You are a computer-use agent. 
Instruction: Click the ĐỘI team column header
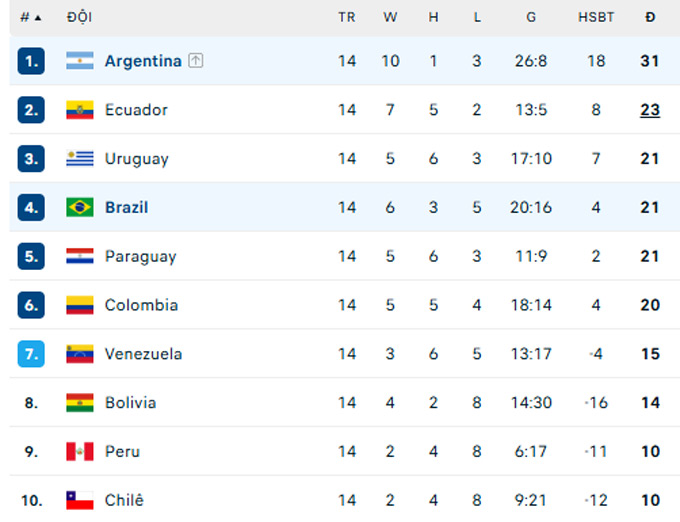[x=79, y=17]
